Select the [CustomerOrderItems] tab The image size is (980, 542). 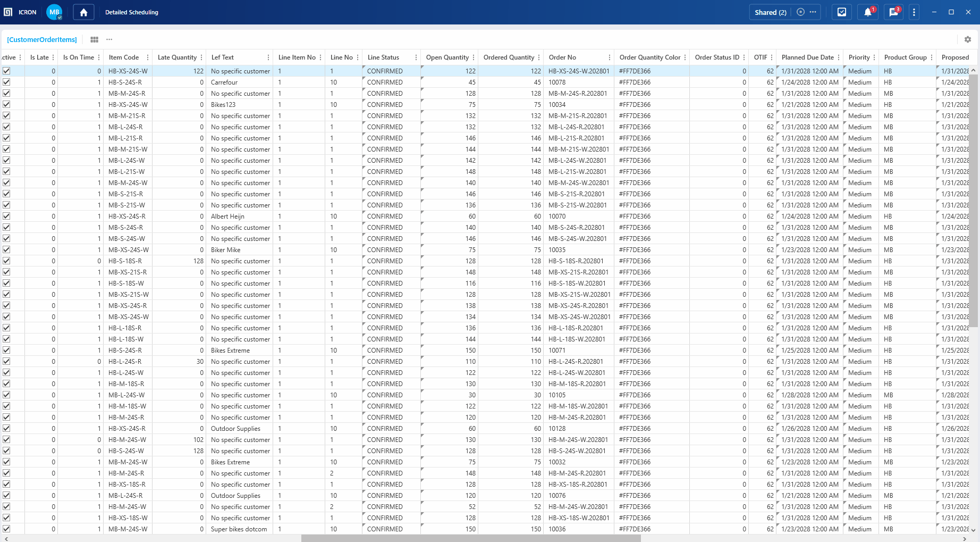[42, 39]
